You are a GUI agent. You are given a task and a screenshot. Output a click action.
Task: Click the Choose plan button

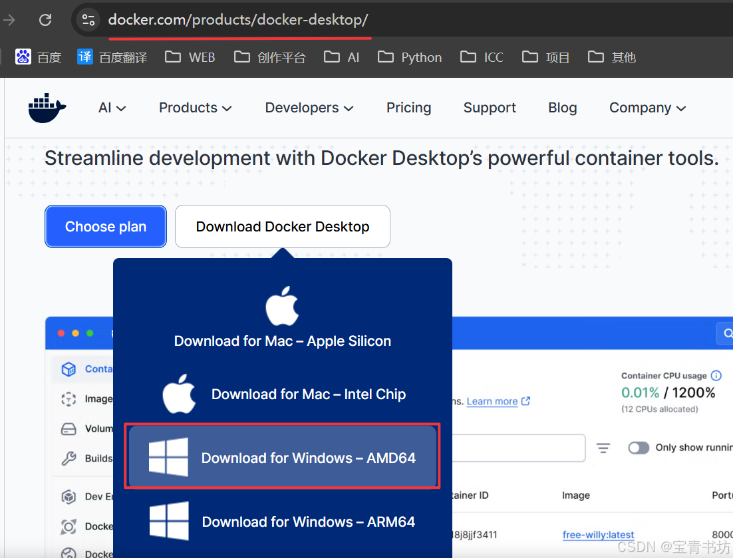[106, 226]
